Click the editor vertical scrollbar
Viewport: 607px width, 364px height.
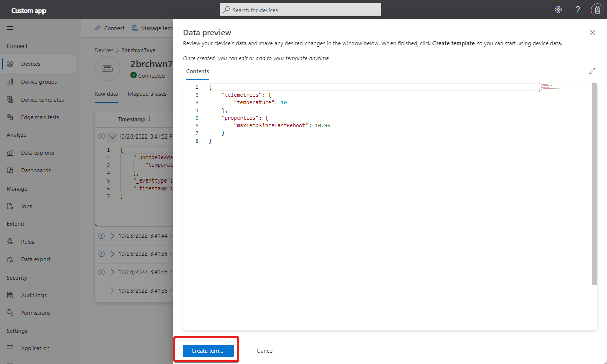pyautogui.click(x=594, y=184)
